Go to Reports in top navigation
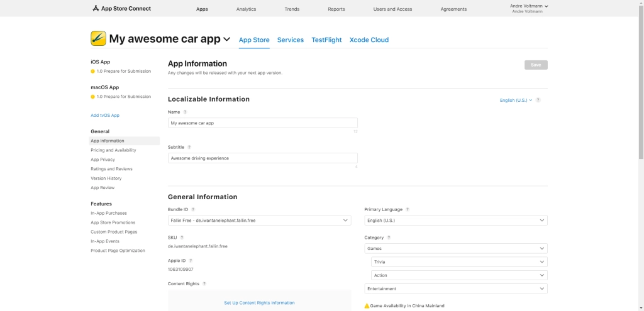The height and width of the screenshot is (311, 644). click(x=336, y=9)
